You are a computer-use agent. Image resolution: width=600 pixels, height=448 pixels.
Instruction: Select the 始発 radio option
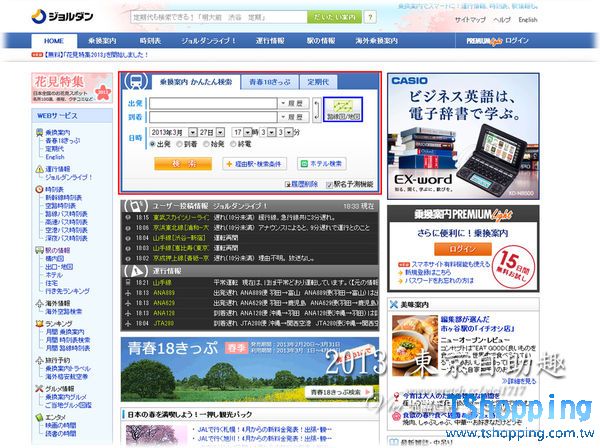point(210,144)
